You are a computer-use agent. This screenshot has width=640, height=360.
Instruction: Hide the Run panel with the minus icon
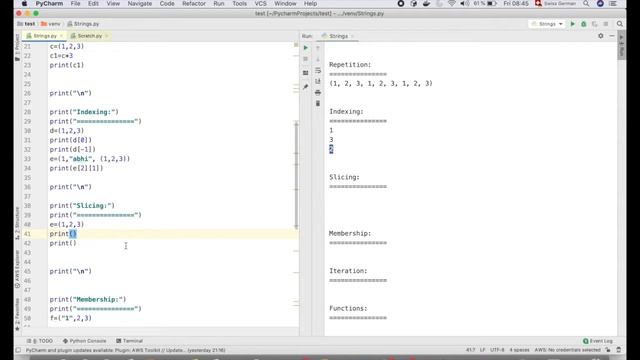pyautogui.click(x=611, y=36)
